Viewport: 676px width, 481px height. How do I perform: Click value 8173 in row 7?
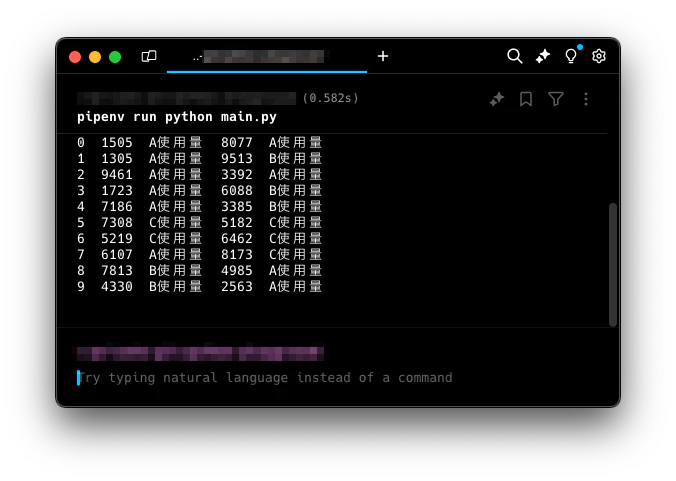[x=237, y=254]
